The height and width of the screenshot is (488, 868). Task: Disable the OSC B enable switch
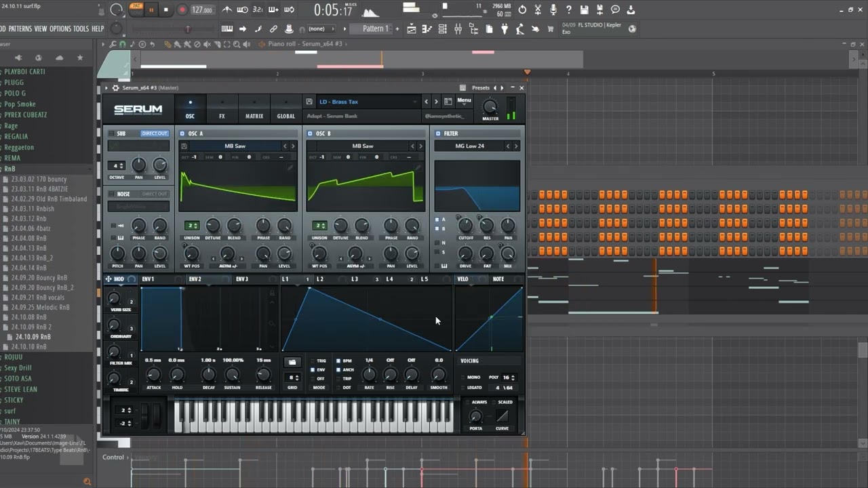tap(310, 134)
